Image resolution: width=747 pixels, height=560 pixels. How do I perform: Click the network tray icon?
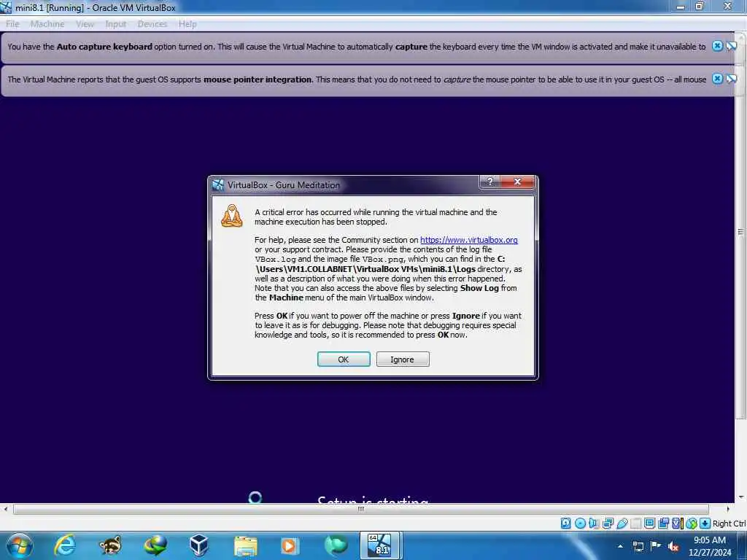click(638, 546)
